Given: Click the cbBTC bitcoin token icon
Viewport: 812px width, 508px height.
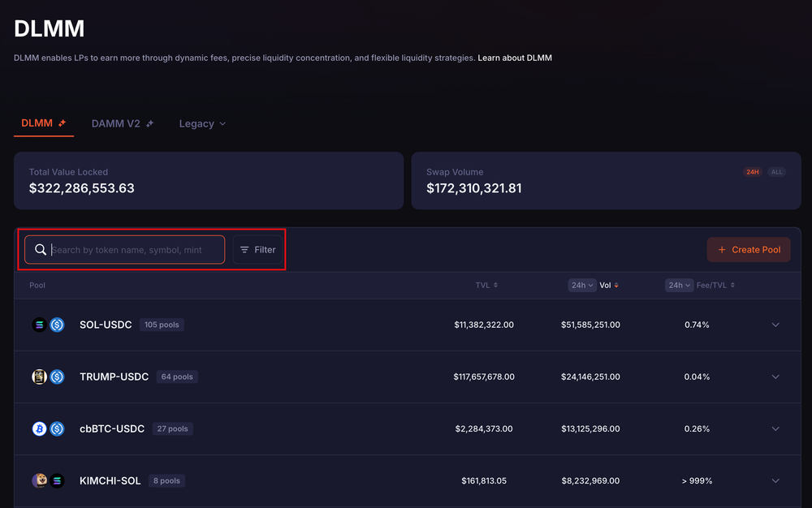Looking at the screenshot, I should (x=39, y=428).
